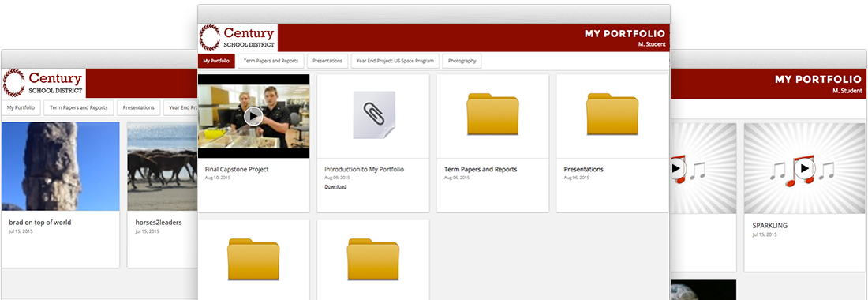Play the SPARKLING music track
Image resolution: width=868 pixels, height=300 pixels.
click(804, 168)
